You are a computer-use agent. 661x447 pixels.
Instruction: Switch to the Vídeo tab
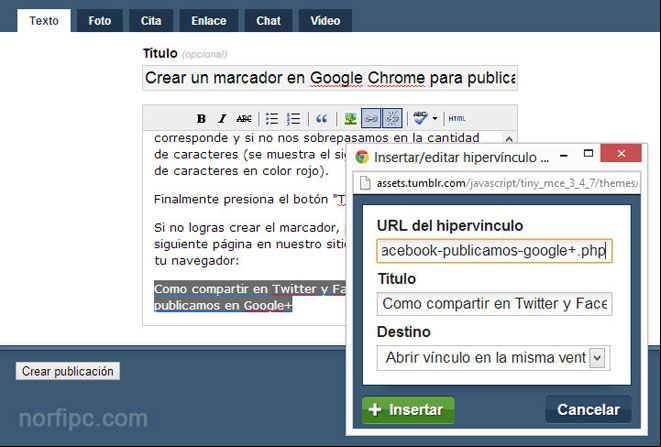325,21
